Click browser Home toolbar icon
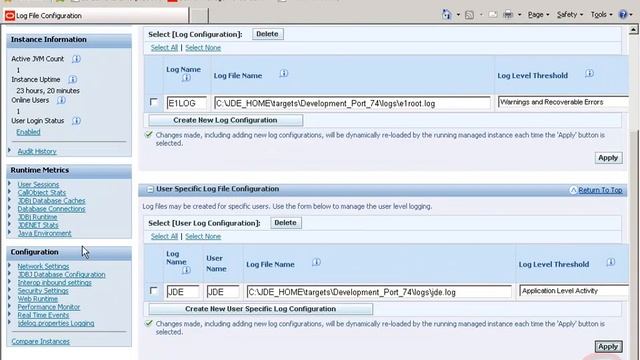This screenshot has height=360, width=640. [x=447, y=15]
